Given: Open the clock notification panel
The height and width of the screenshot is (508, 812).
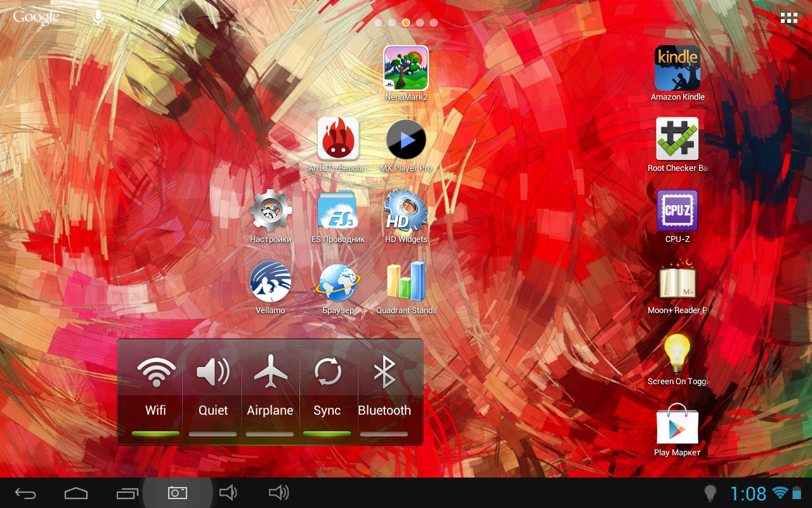Looking at the screenshot, I should click(748, 493).
